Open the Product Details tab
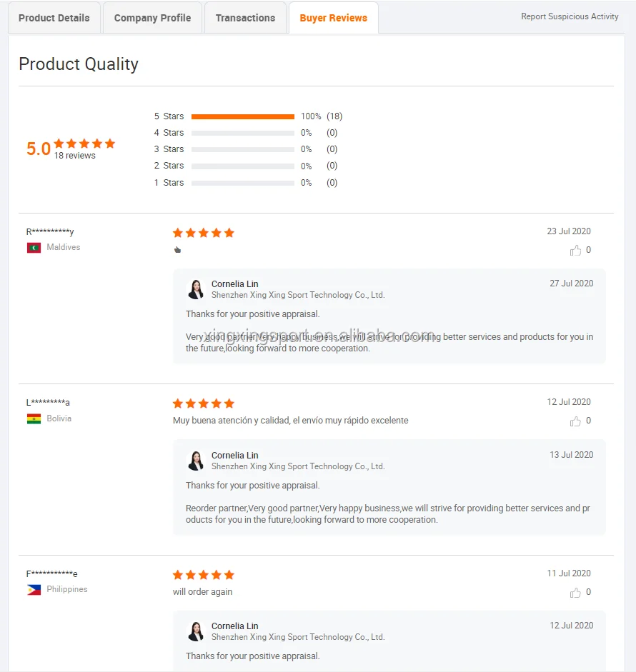The height and width of the screenshot is (672, 636). [x=54, y=18]
